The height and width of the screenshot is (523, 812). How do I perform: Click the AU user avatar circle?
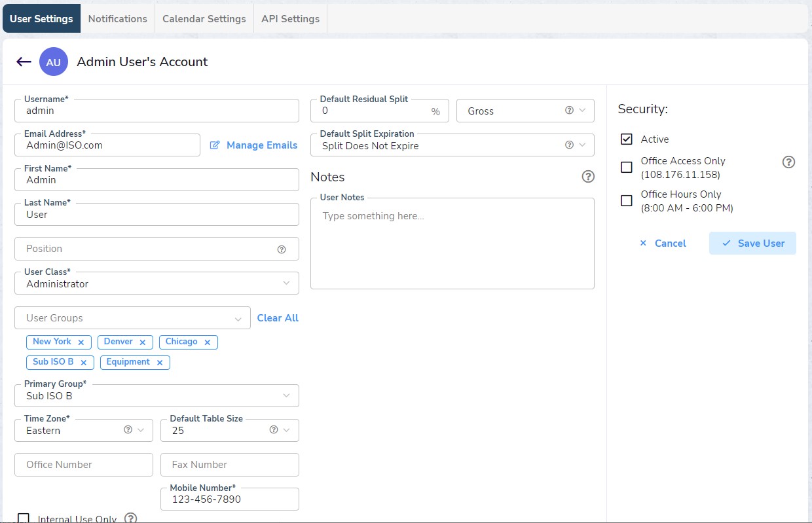[x=54, y=62]
